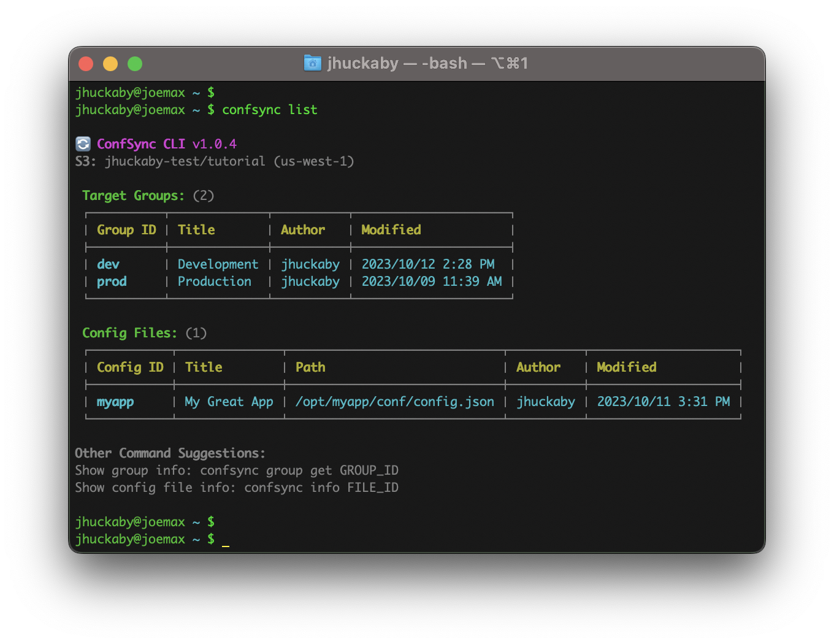Screen dimensions: 834x644
Task: Click the 'Modified' header in Config Files table
Action: point(627,367)
